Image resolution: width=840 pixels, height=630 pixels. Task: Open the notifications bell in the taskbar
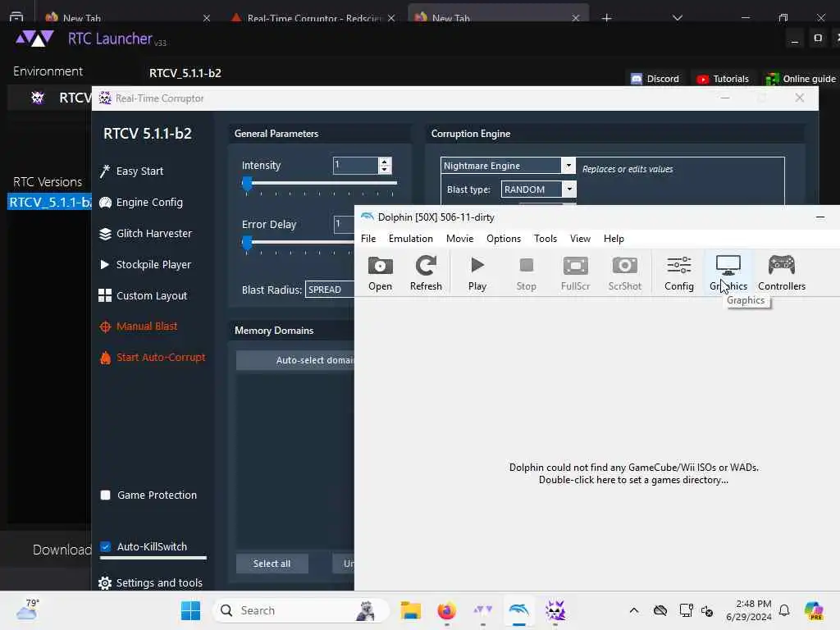coord(784,610)
